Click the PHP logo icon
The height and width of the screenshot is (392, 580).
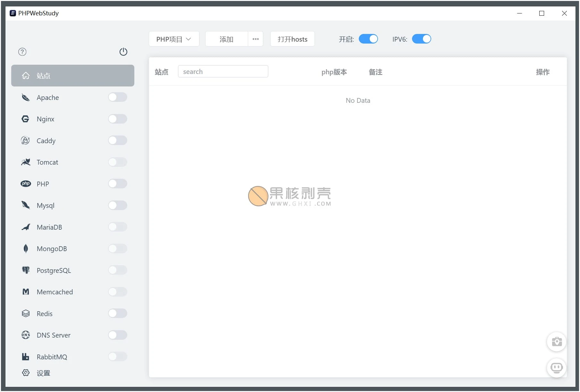(x=26, y=184)
